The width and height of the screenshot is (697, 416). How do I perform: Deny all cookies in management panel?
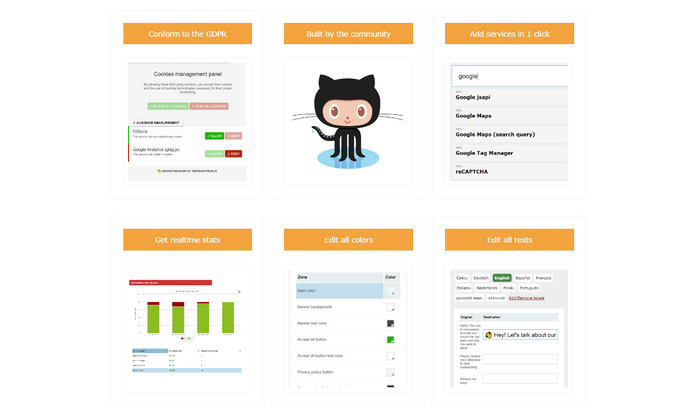pyautogui.click(x=209, y=106)
